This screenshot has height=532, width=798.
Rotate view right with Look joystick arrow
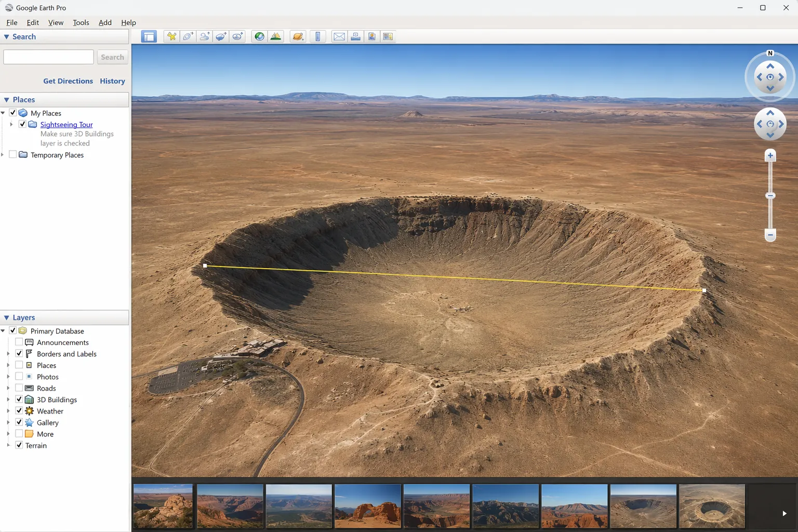pos(781,77)
